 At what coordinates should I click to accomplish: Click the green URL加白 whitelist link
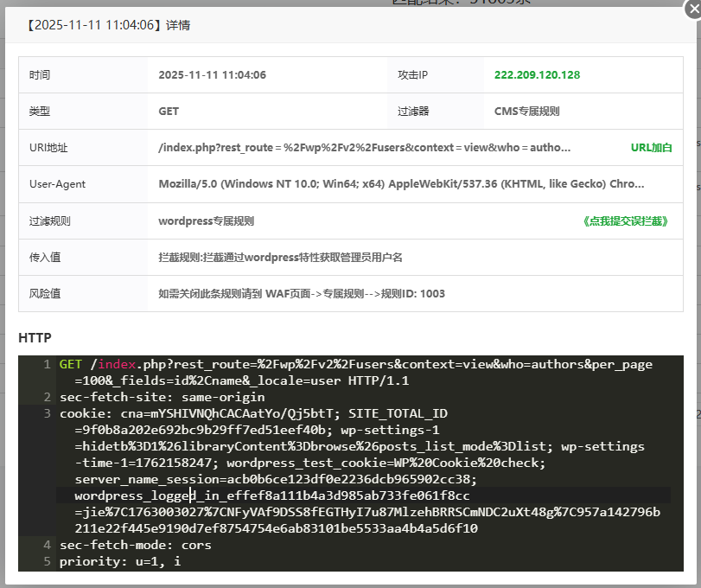pyautogui.click(x=651, y=148)
